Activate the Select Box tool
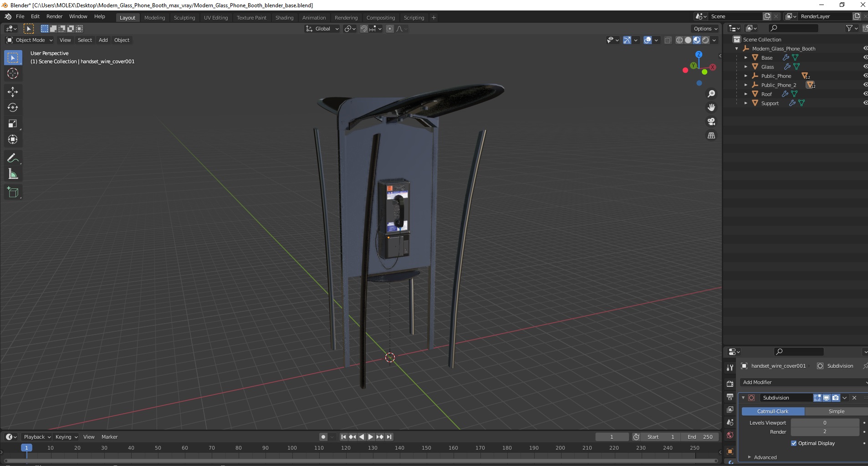Viewport: 868px width, 466px height. click(x=13, y=58)
